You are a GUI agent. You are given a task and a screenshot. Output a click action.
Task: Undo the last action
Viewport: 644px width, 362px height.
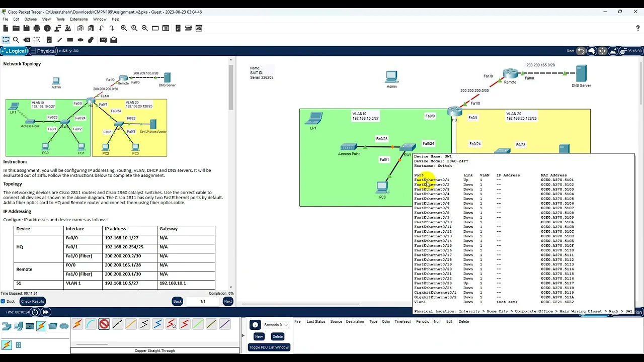102,28
